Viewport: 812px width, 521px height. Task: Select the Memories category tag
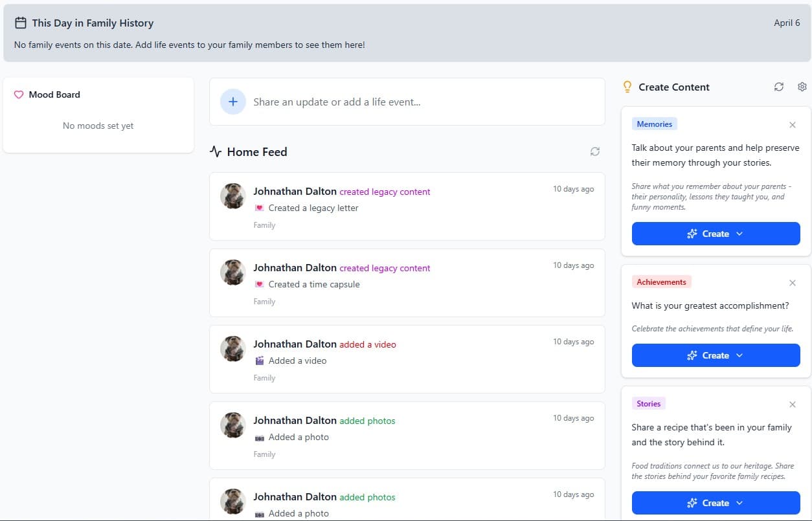[x=654, y=124]
